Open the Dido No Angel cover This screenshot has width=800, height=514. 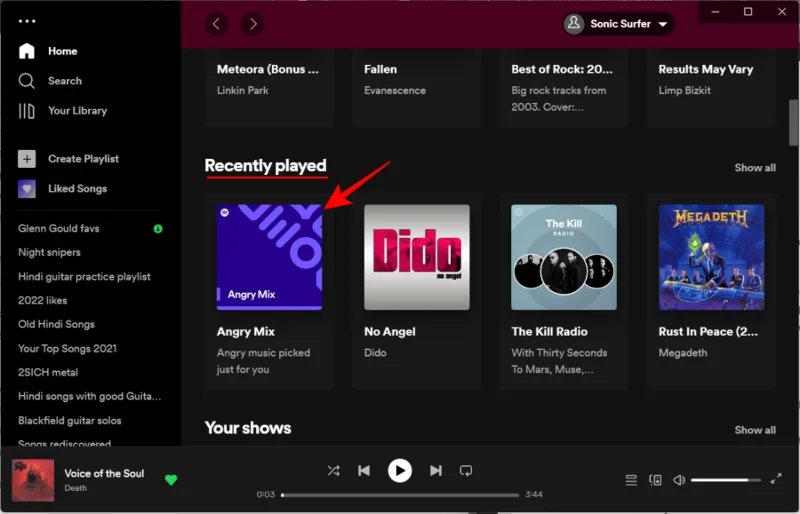[417, 257]
